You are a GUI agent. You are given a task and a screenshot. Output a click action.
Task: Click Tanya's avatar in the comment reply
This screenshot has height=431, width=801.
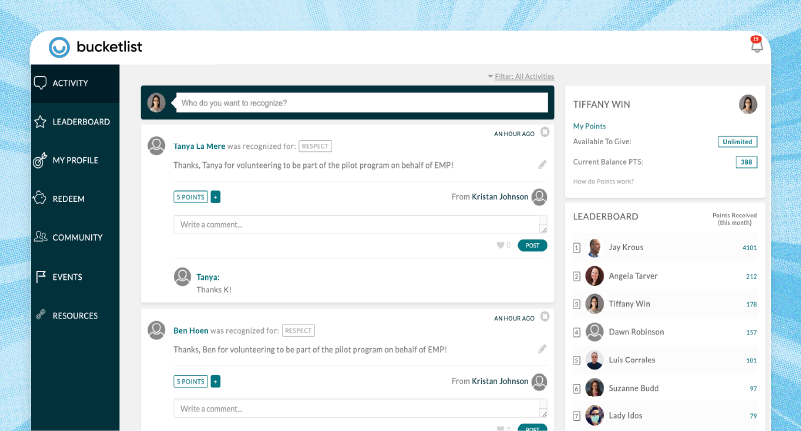pos(182,277)
